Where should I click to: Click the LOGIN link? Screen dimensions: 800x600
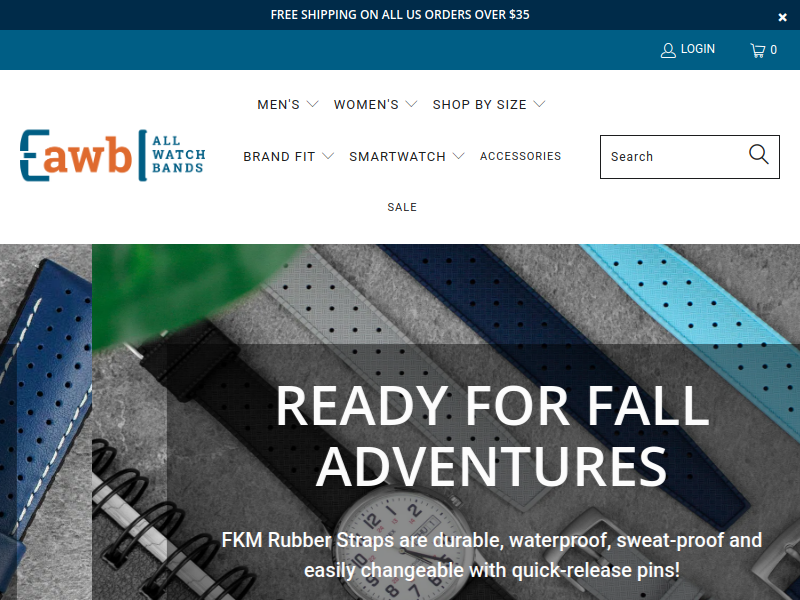[x=697, y=49]
